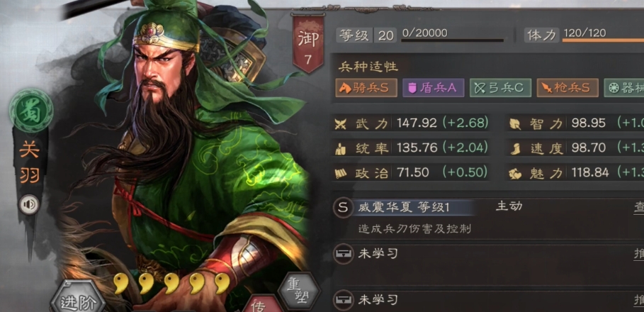Screen dimensions: 644x312
Task: Select the 骑兵S troop aptitude tag
Action: coord(366,87)
